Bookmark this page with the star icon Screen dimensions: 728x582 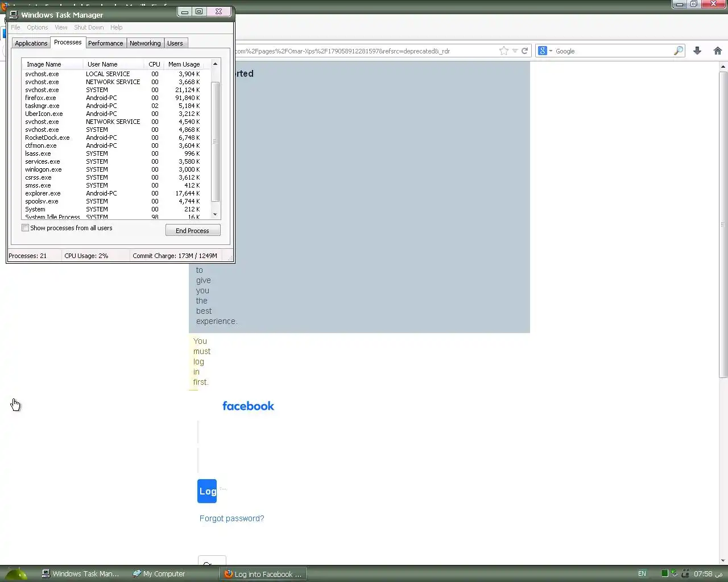tap(503, 51)
